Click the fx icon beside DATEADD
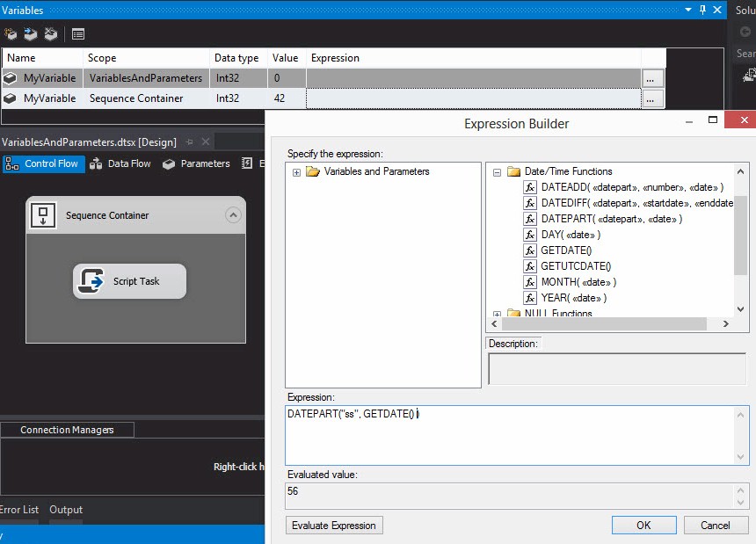 pyautogui.click(x=530, y=187)
